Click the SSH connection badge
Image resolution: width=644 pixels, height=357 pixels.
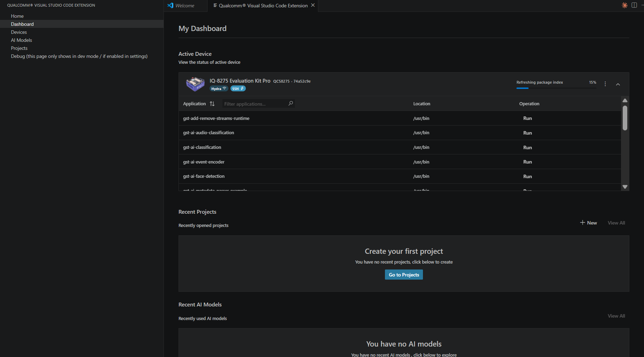(x=238, y=89)
